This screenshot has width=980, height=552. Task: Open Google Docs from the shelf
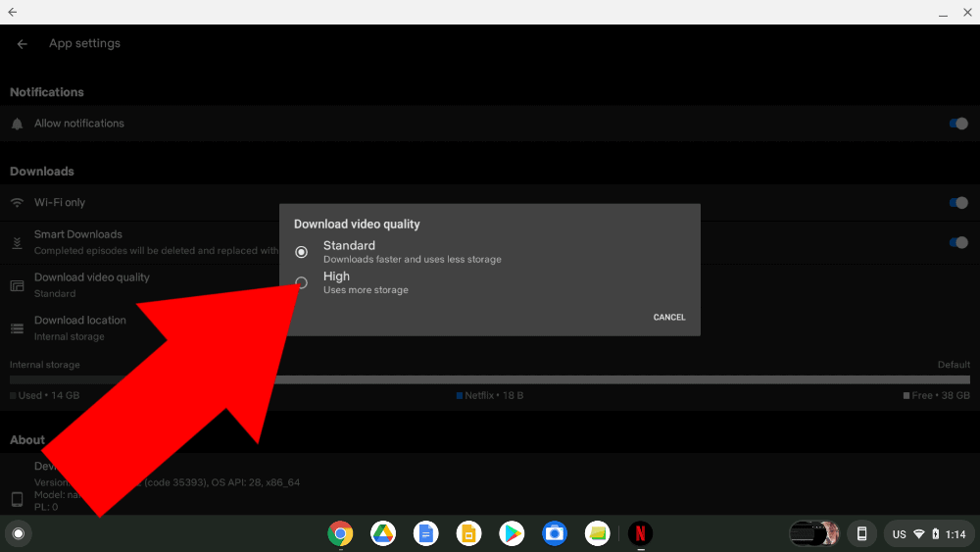click(425, 533)
